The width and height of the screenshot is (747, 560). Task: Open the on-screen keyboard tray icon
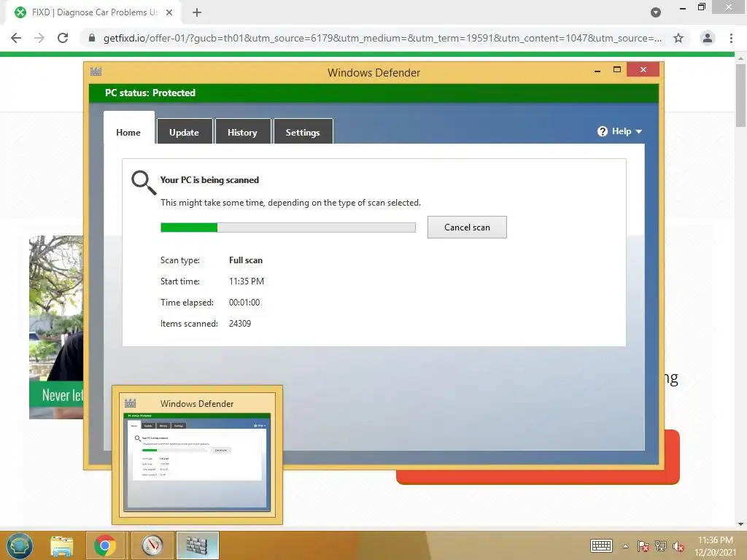click(601, 545)
